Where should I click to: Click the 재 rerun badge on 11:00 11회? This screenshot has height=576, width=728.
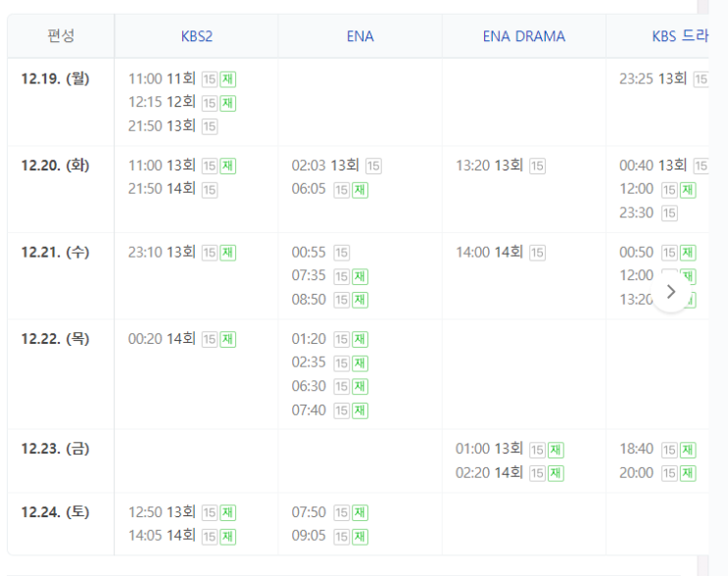click(227, 79)
